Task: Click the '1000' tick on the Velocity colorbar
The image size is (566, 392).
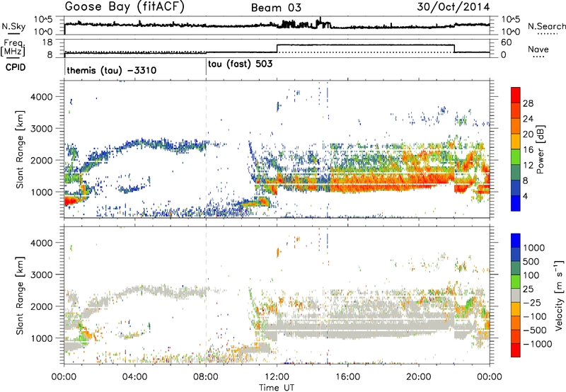Action: point(534,248)
